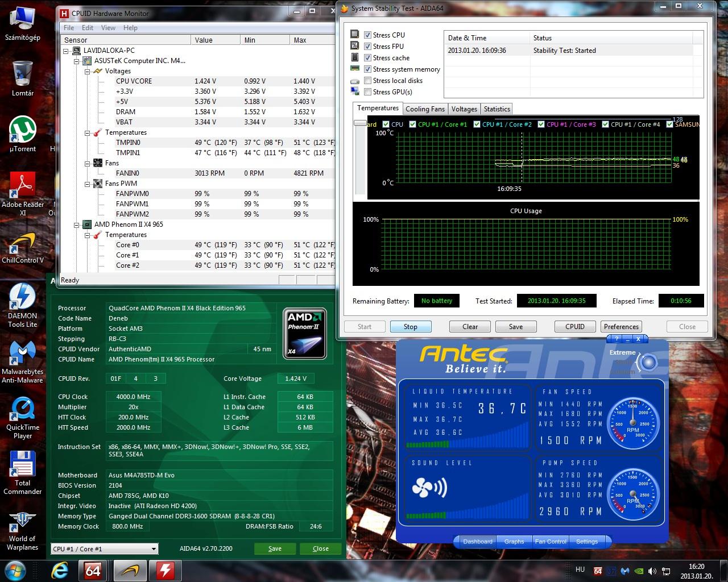This screenshot has width=728, height=582.
Task: Click the Malwarebytes tray icon
Action: point(625,571)
